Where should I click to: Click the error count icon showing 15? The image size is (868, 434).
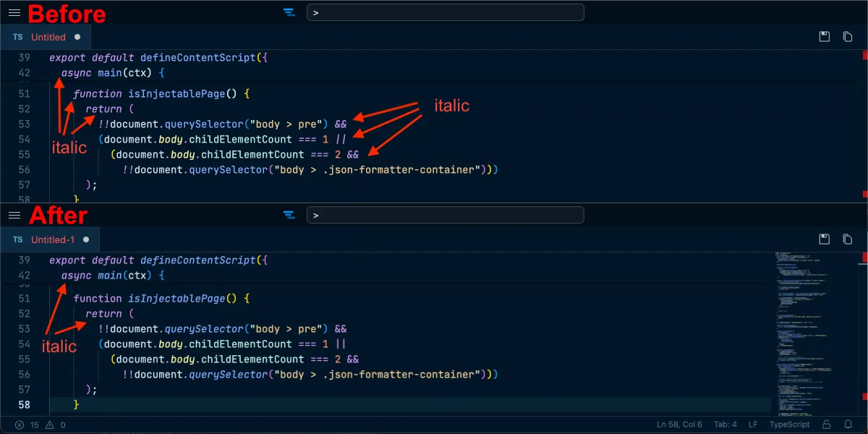(20, 425)
